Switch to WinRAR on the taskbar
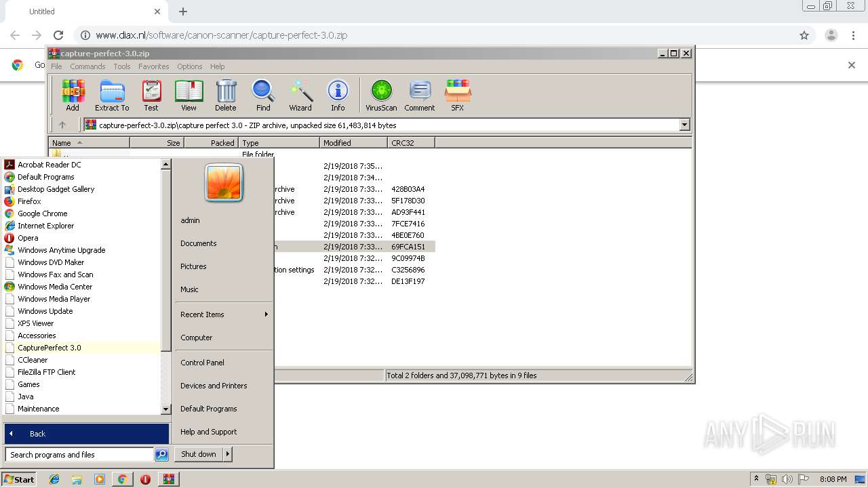 coord(168,479)
